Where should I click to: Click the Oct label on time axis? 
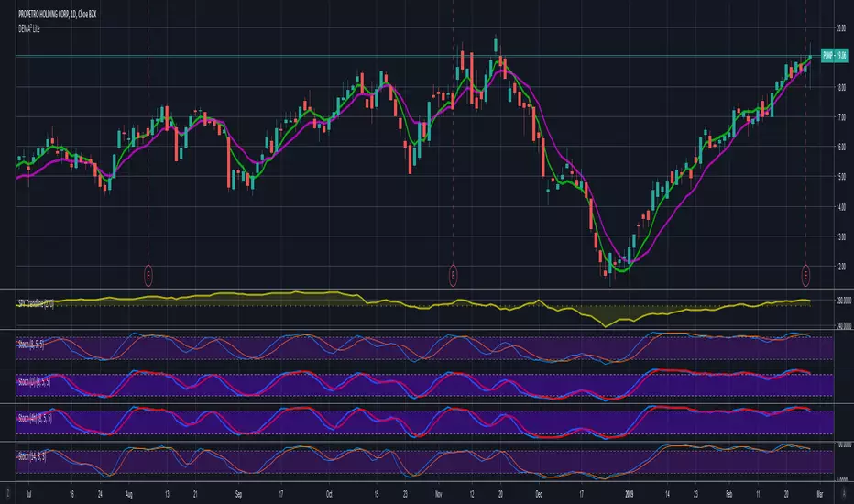[x=329, y=494]
